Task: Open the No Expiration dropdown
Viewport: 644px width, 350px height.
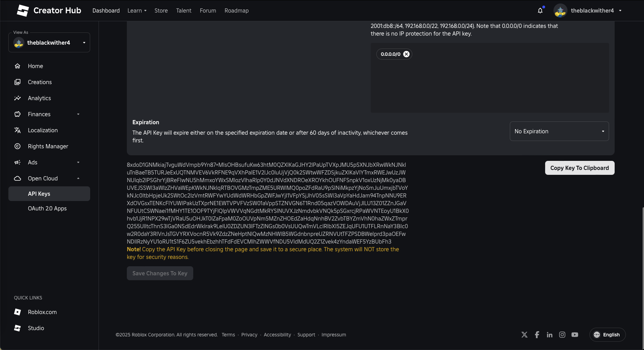Action: 559,131
